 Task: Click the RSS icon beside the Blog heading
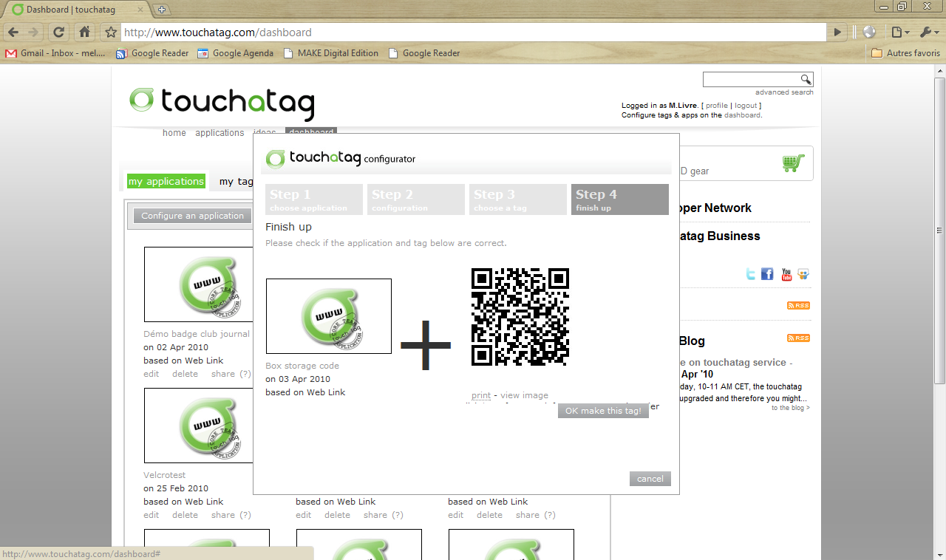[x=798, y=338]
